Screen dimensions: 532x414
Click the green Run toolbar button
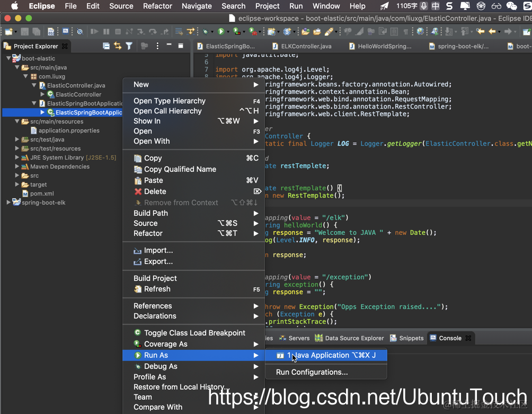[221, 32]
